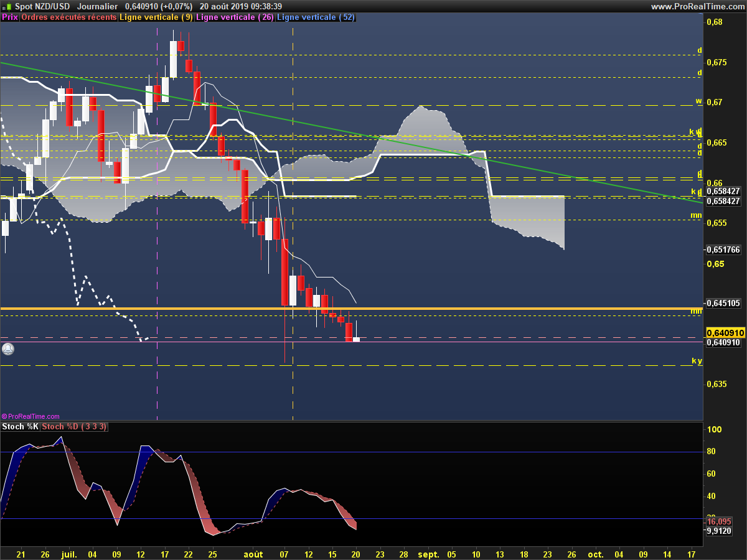Open the Ordres exécutés récents label
This screenshot has height=560, width=747.
tap(68, 17)
